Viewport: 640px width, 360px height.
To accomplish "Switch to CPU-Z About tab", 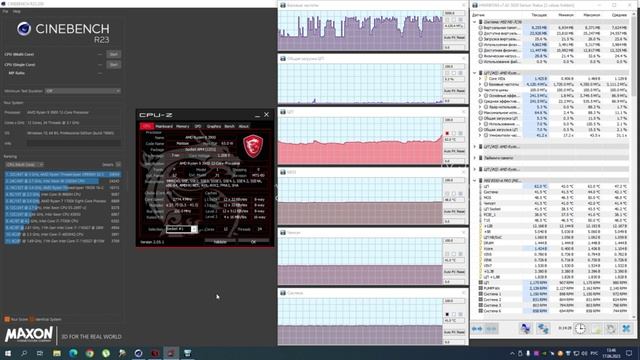I will click(x=243, y=126).
